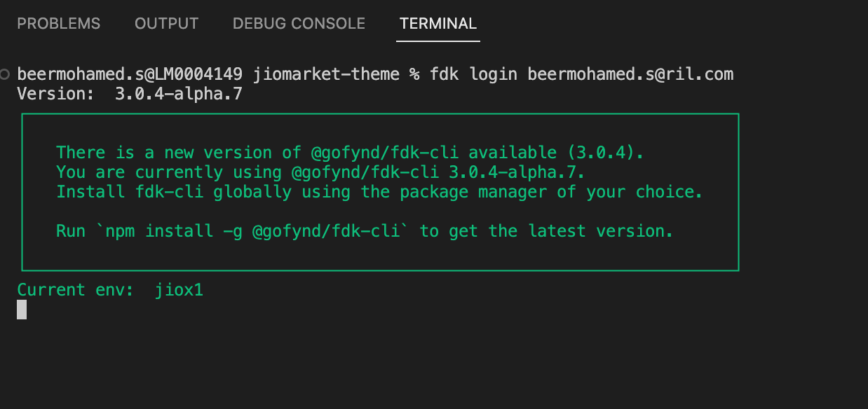Click the 'Install fdk-cli globally' line
The image size is (868, 409).
coord(379,192)
